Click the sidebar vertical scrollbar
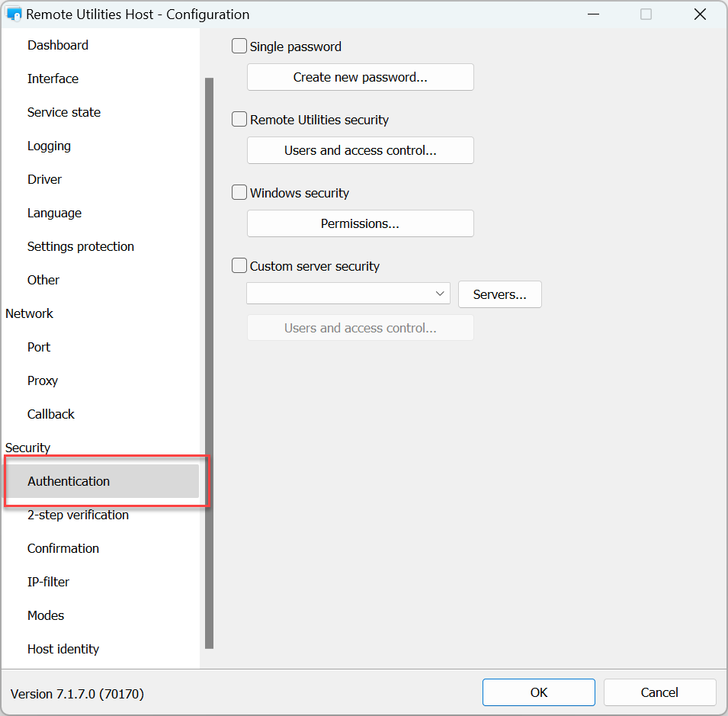728x716 pixels. pos(209,362)
